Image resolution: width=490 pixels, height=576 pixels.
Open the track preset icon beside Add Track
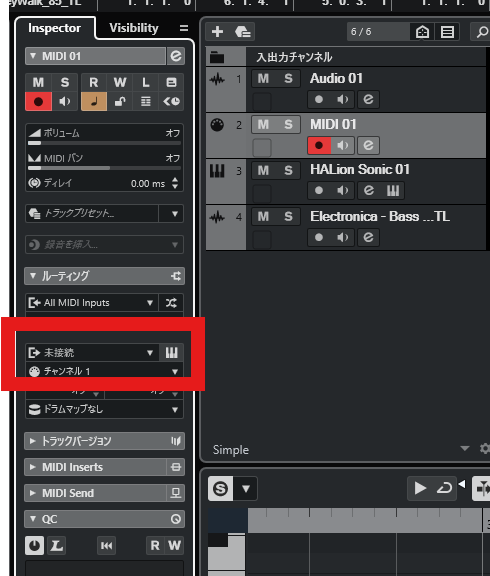click(x=242, y=32)
